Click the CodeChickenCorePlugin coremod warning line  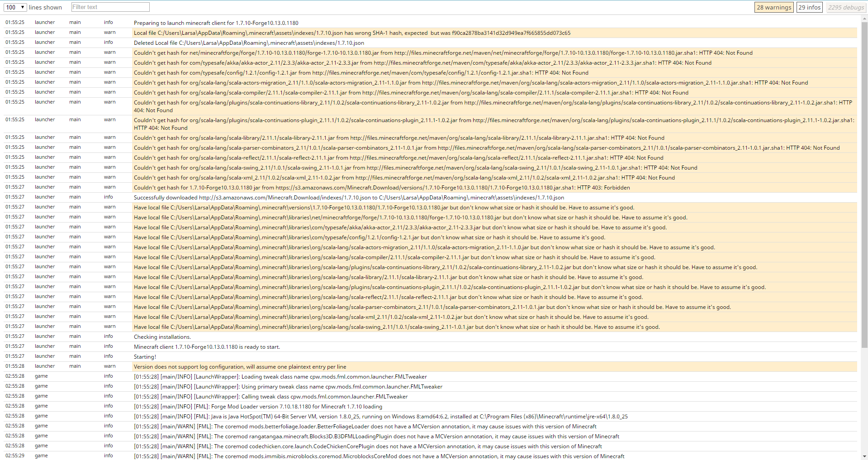(x=368, y=446)
